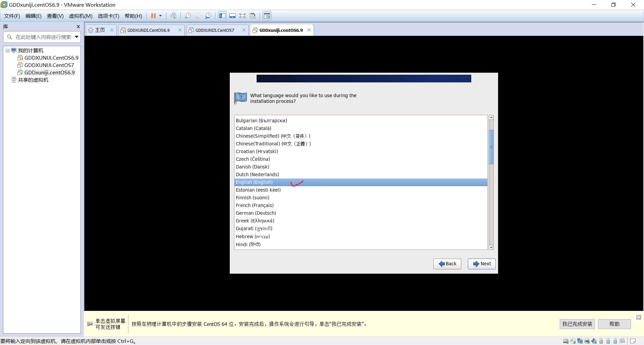Dismiss the yellow installation hint bar

pos(639,317)
